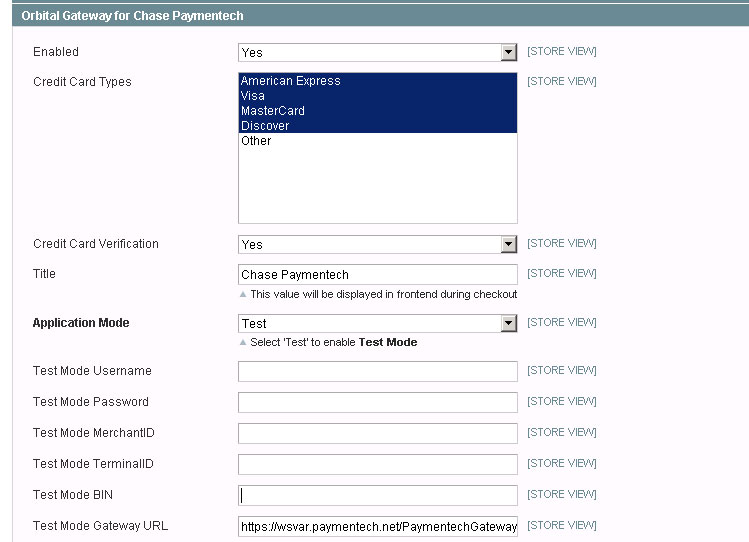749x542 pixels.
Task: Click the Test Mode Password label
Action: pyautogui.click(x=91, y=402)
